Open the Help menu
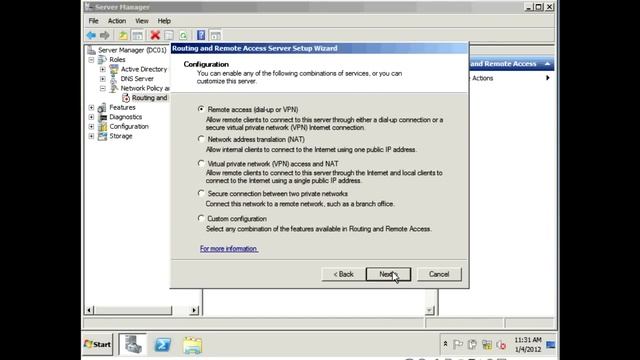This screenshot has width=640, height=360. pyautogui.click(x=164, y=21)
